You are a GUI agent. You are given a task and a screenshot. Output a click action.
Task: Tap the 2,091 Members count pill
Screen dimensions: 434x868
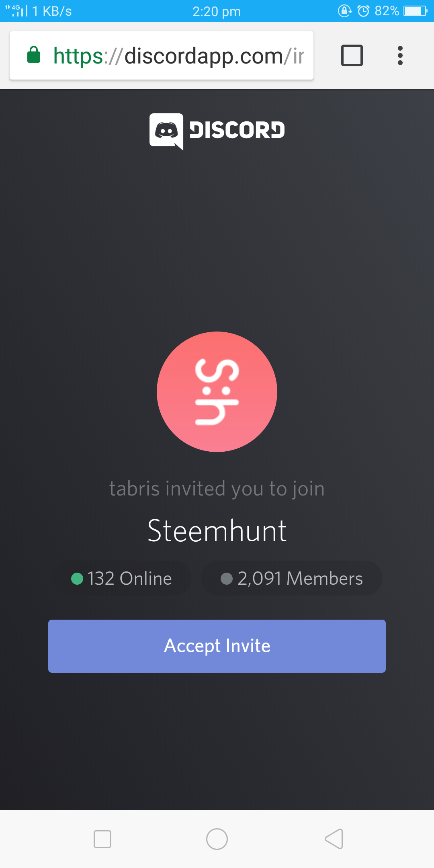tap(292, 579)
